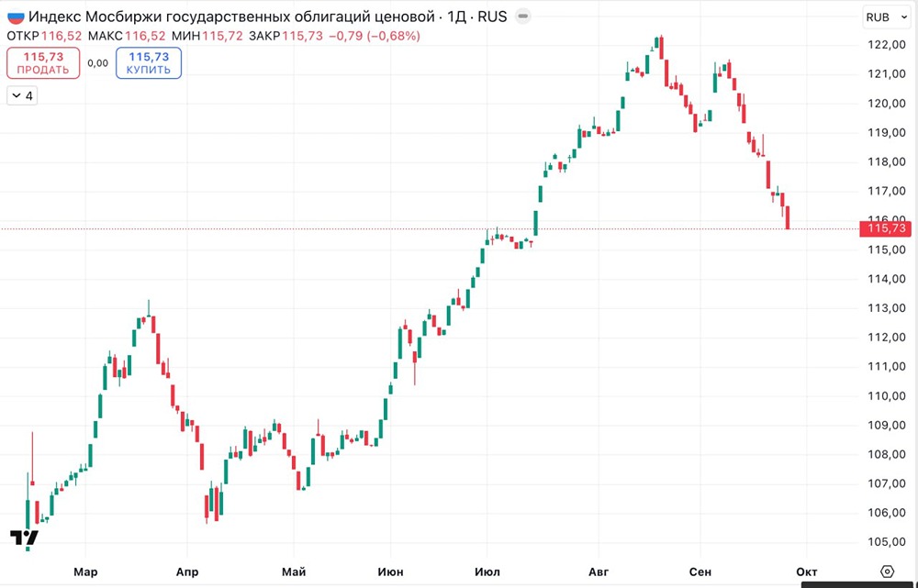Click the Russian flag symbol icon
Screen dimensions: 918x588
pyautogui.click(x=16, y=17)
